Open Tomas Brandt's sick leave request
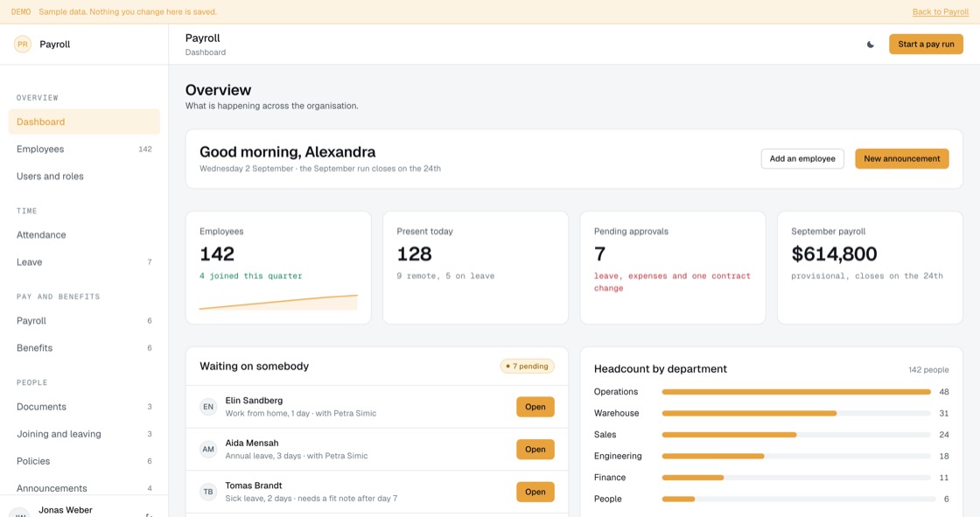The image size is (980, 517). click(535, 492)
